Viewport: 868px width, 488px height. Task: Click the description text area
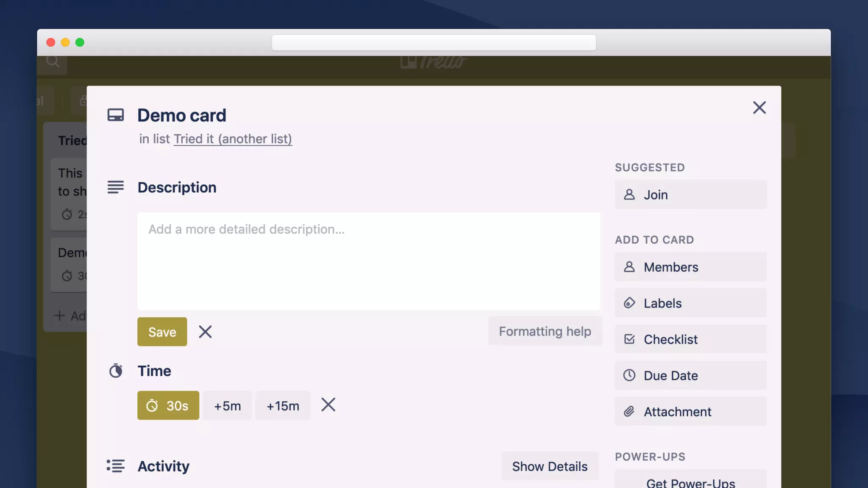tap(368, 261)
